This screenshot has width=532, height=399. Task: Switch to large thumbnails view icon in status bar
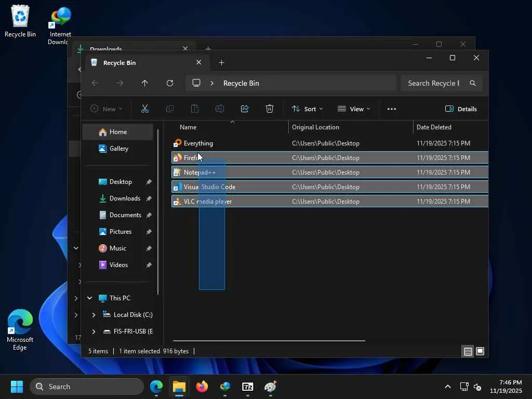point(480,351)
